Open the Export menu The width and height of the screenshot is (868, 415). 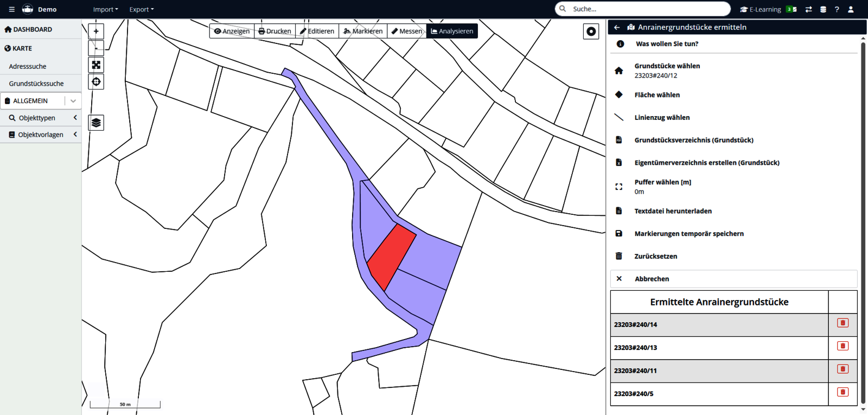tap(141, 9)
